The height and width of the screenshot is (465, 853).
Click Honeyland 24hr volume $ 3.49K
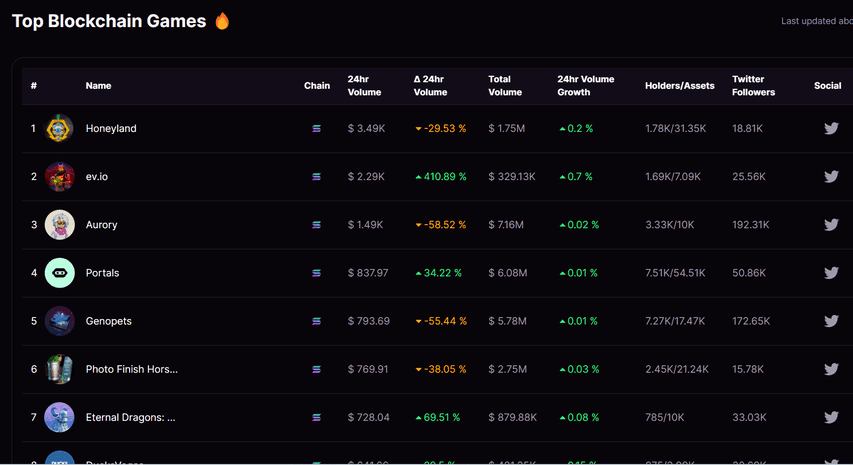(366, 128)
